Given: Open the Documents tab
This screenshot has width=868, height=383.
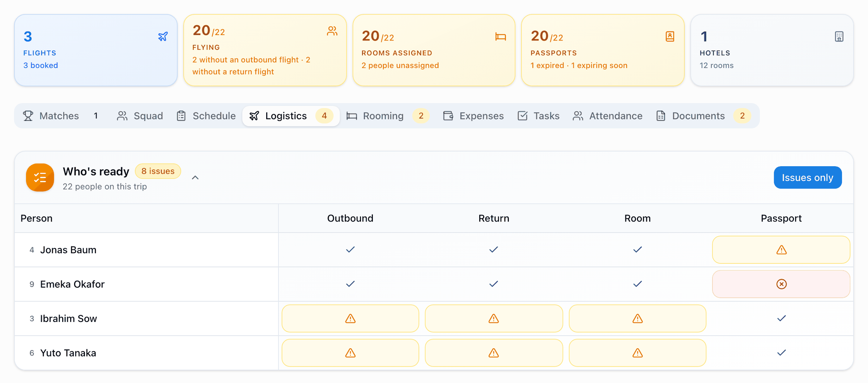Looking at the screenshot, I should pos(703,116).
